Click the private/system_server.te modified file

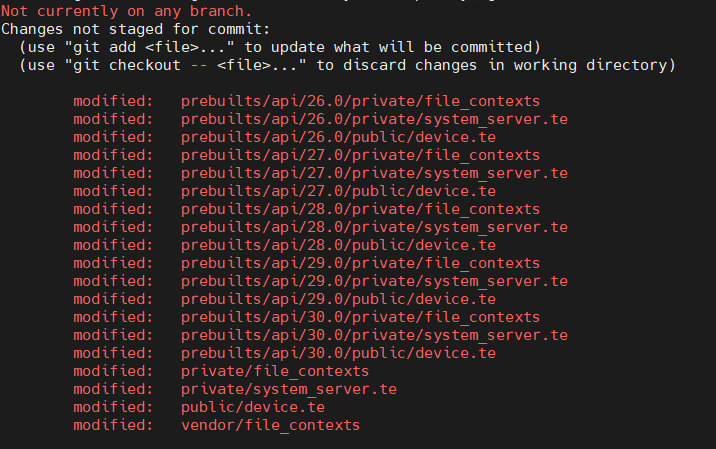[289, 389]
